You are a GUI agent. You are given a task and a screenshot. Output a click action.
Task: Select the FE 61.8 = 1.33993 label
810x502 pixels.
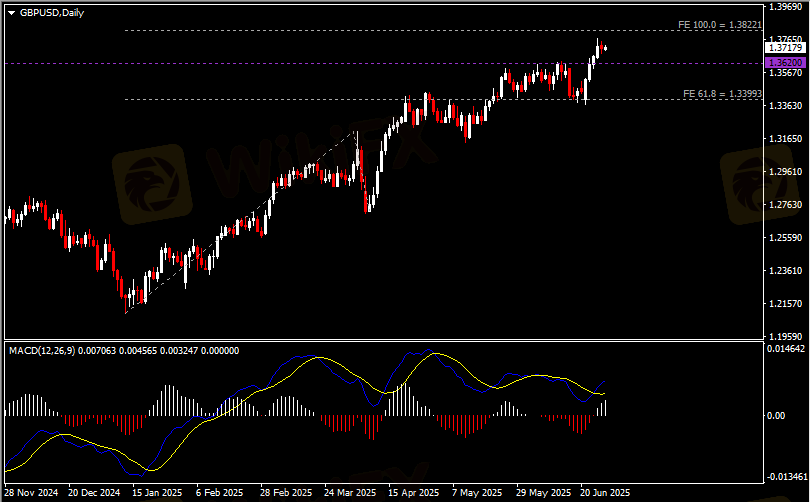tap(720, 93)
